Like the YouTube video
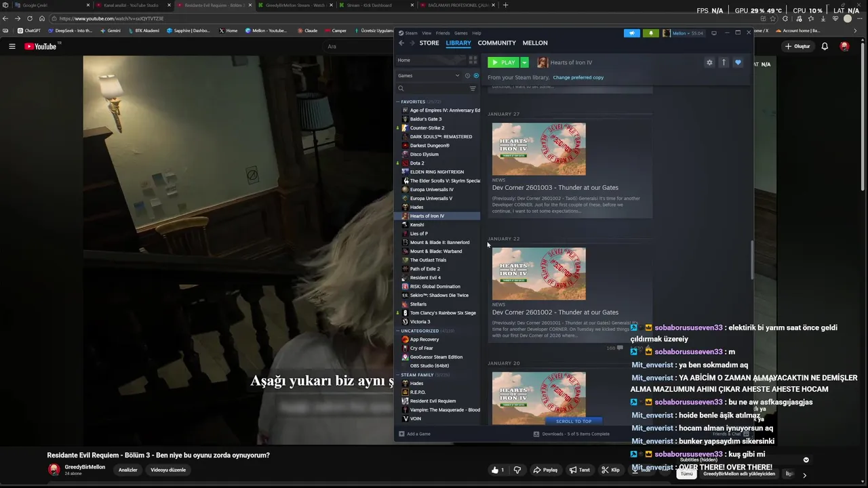This screenshot has height=488, width=868. [x=498, y=470]
